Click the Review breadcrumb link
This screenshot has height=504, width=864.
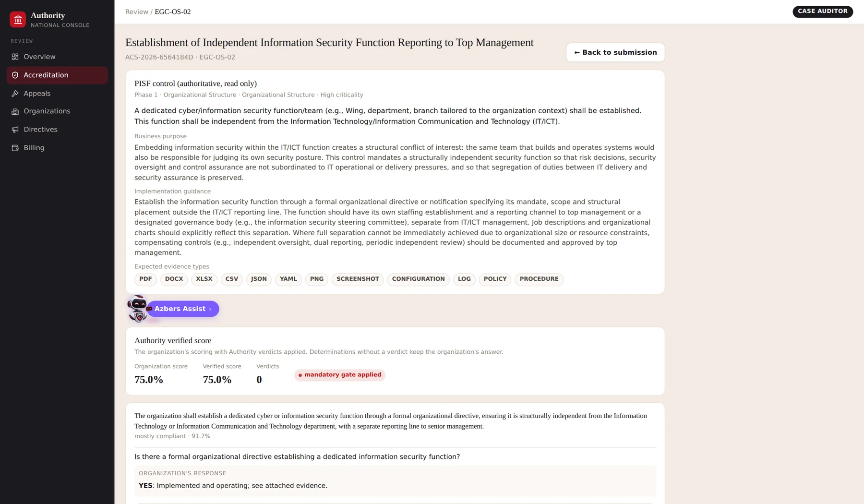pyautogui.click(x=137, y=12)
